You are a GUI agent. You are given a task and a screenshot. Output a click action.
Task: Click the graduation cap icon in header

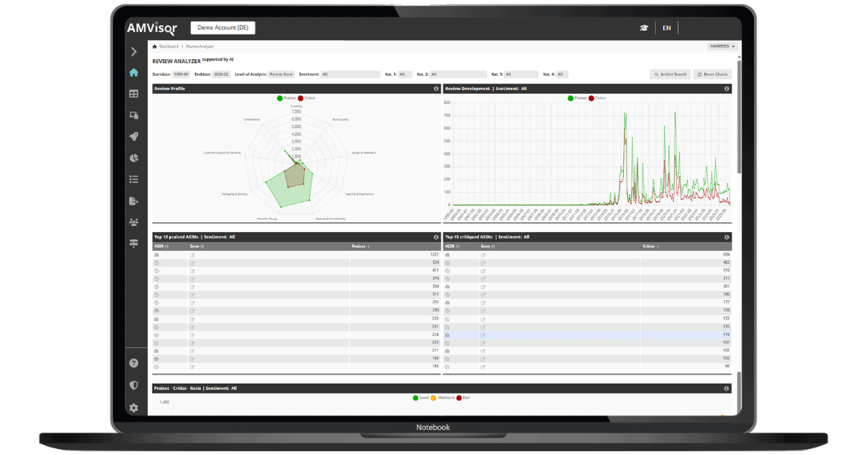tap(644, 28)
